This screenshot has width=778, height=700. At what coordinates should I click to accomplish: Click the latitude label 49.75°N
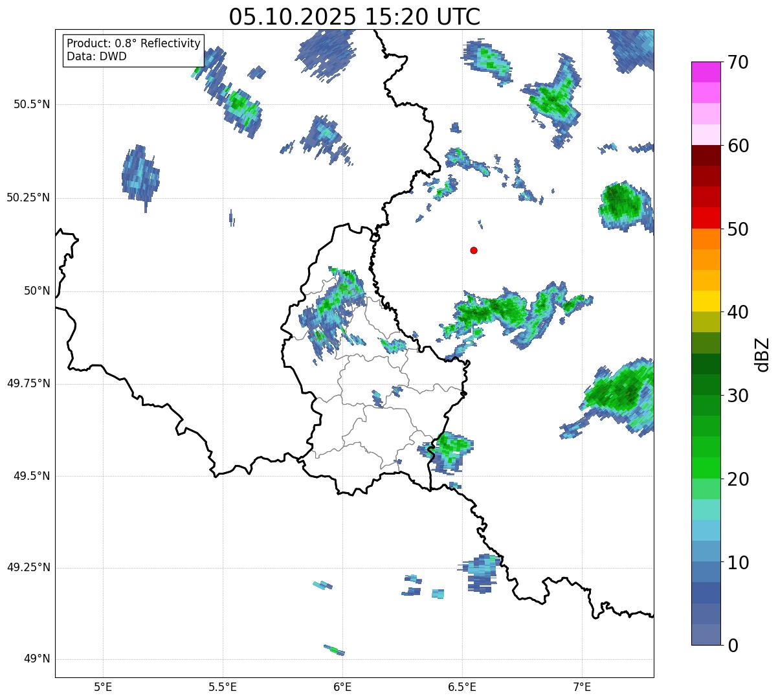(28, 383)
